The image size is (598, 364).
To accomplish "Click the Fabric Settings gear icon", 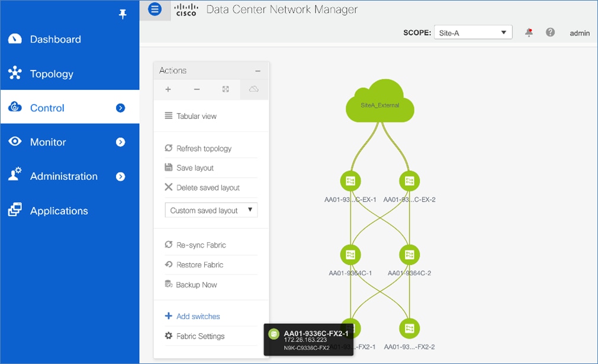I will pyautogui.click(x=168, y=336).
